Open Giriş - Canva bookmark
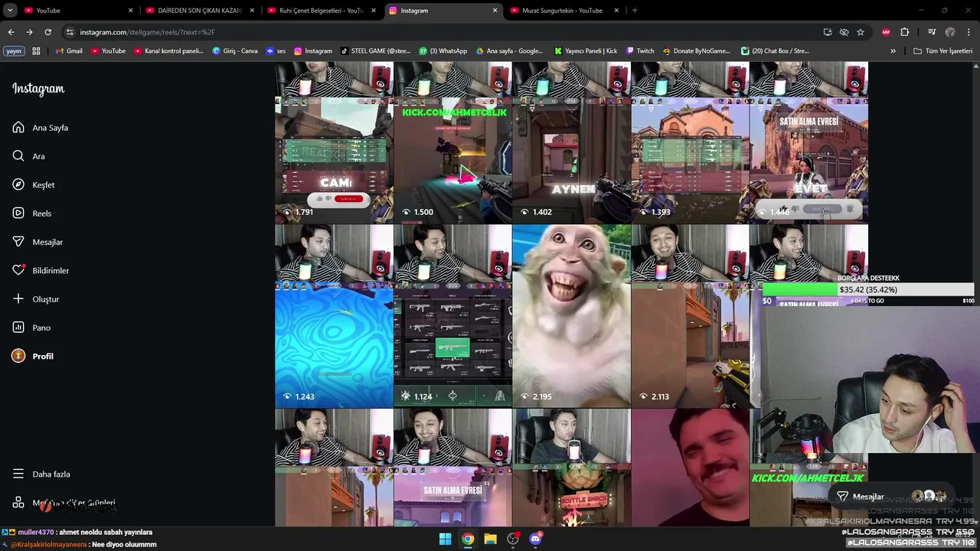This screenshot has height=551, width=980. (x=235, y=51)
